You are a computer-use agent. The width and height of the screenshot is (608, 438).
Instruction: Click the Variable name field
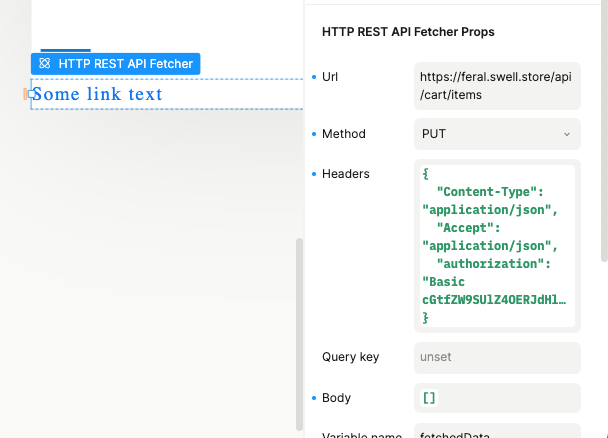click(x=496, y=433)
